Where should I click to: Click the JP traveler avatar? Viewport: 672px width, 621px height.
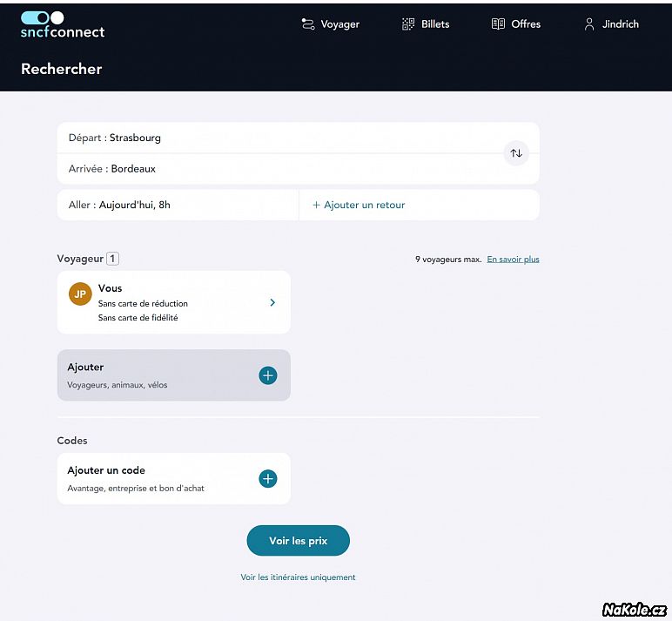pos(80,294)
